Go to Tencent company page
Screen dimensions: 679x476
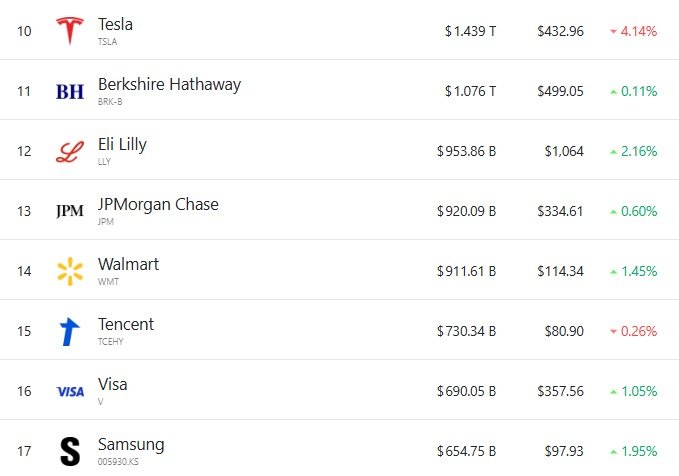[x=126, y=324]
